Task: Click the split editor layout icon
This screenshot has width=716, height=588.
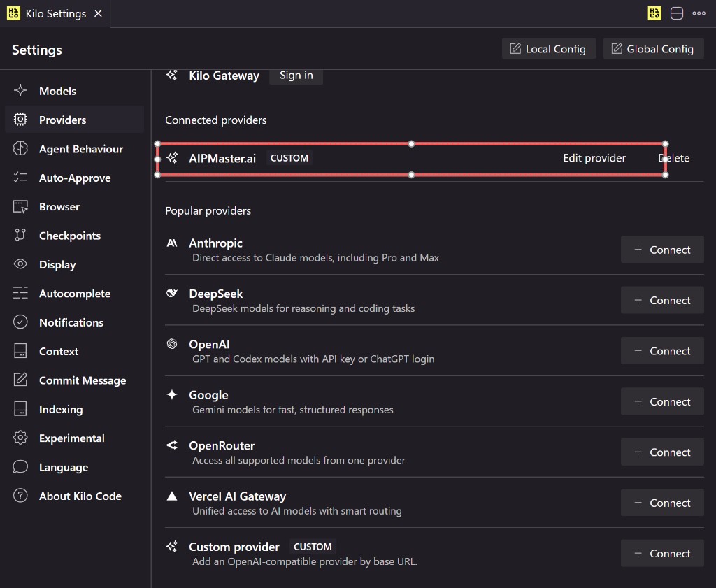Action: (x=676, y=13)
